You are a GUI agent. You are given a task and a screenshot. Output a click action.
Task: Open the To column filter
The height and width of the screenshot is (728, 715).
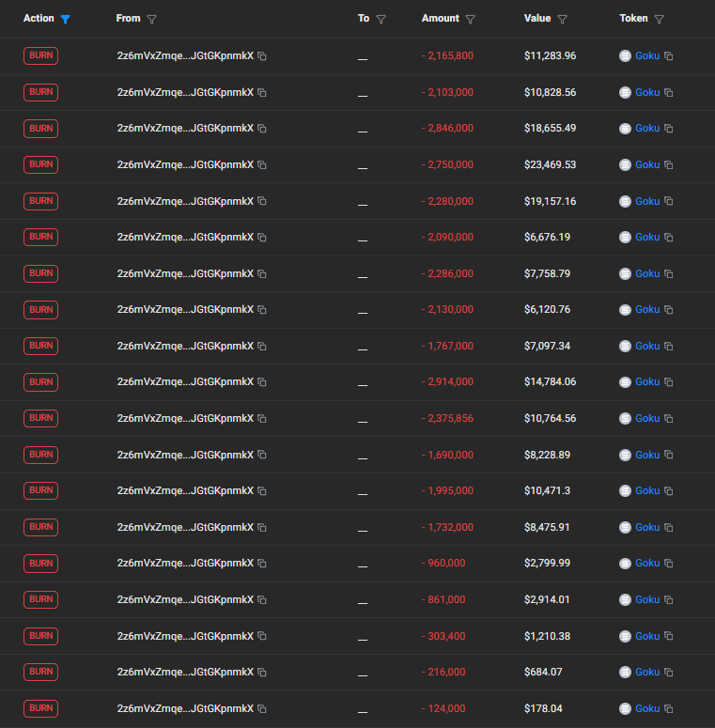(381, 19)
